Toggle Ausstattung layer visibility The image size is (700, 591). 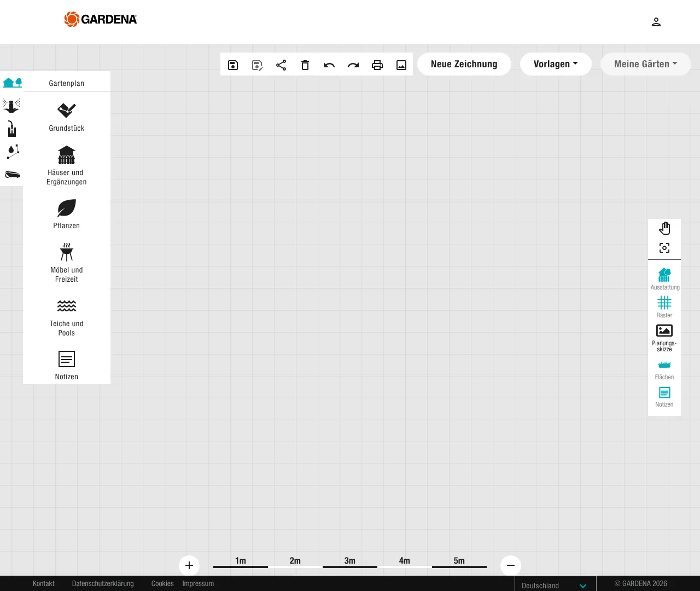click(x=664, y=279)
